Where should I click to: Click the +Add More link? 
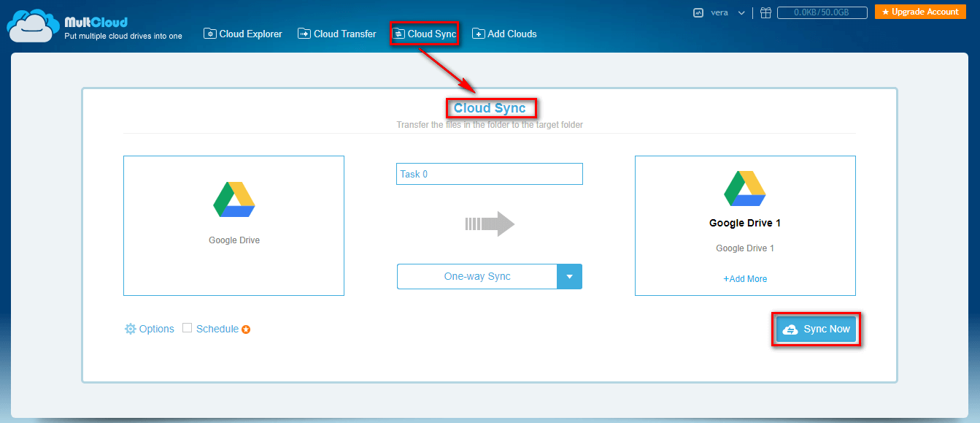(745, 279)
